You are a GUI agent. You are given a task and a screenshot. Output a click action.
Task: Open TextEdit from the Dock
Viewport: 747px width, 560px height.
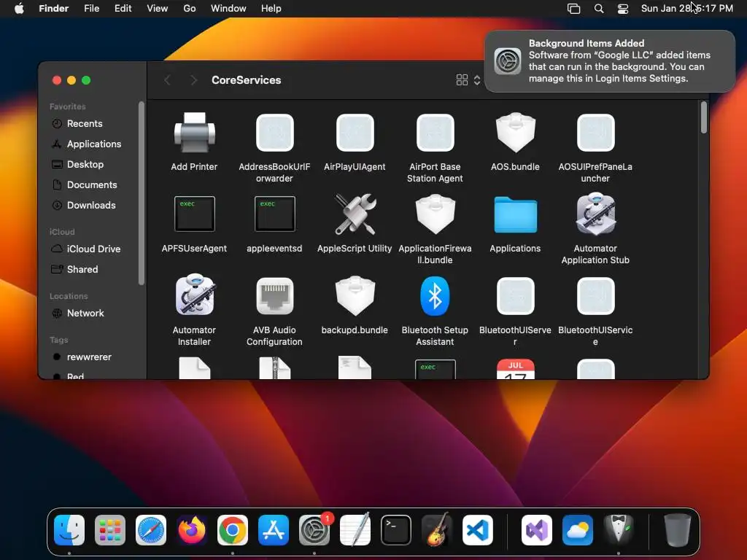(x=355, y=530)
